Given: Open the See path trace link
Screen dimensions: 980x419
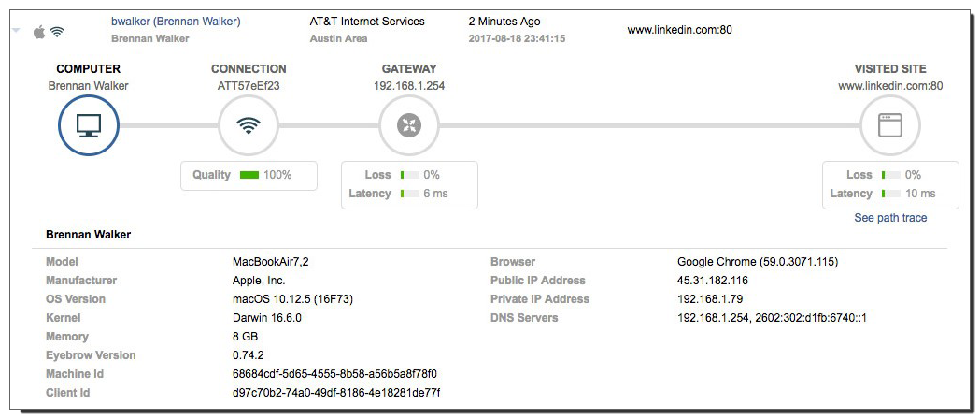Looking at the screenshot, I should tap(890, 218).
